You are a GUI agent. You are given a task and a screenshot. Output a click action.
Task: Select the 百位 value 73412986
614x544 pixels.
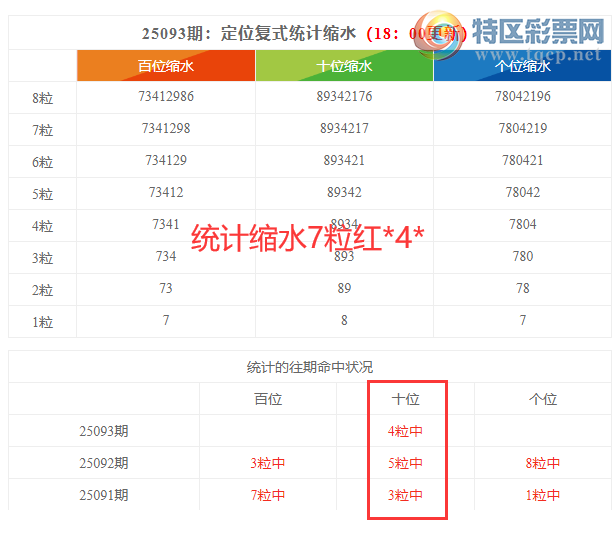165,97
